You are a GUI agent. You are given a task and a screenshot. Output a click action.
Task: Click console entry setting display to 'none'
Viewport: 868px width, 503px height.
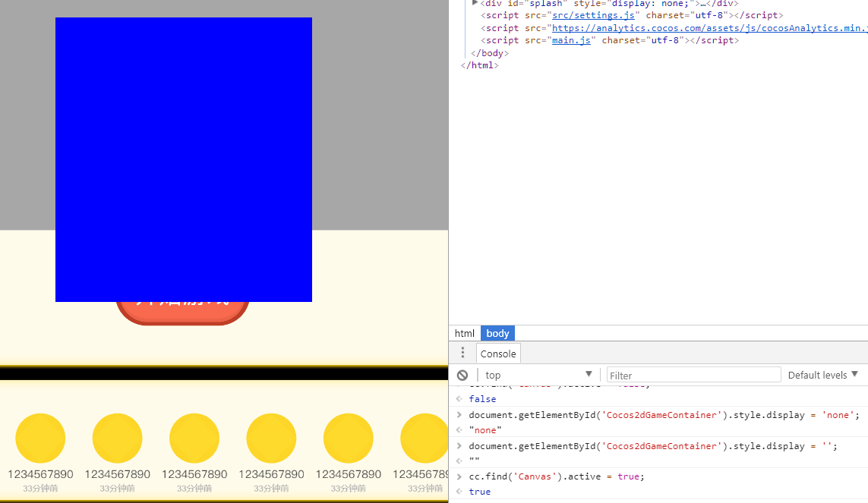[664, 415]
